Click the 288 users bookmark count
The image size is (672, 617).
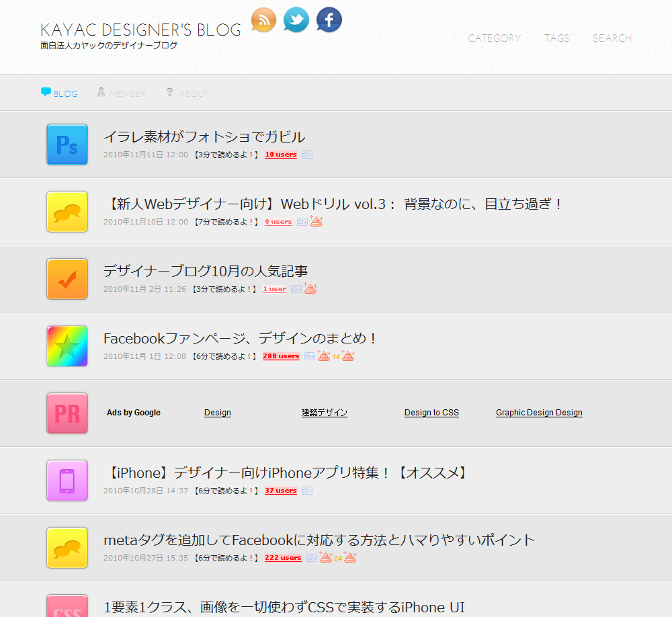pos(281,356)
